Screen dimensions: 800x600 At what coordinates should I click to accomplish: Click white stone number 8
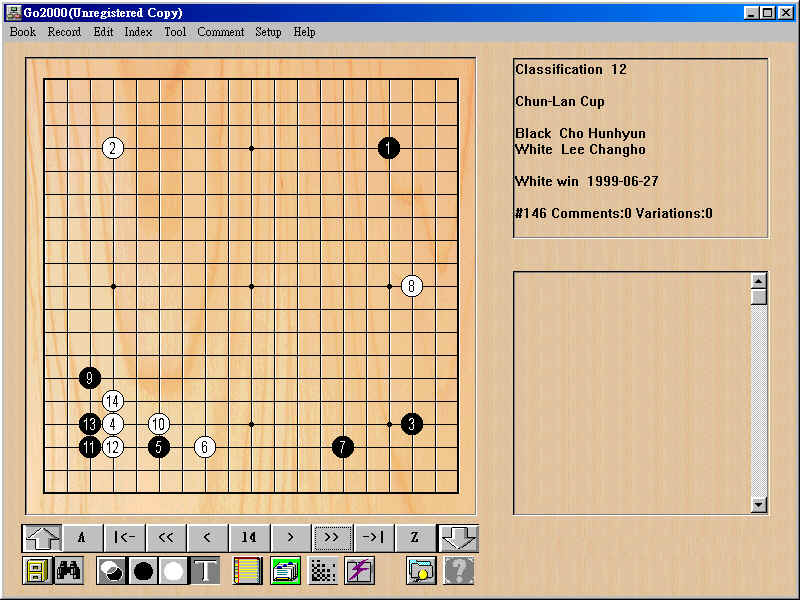[x=412, y=286]
